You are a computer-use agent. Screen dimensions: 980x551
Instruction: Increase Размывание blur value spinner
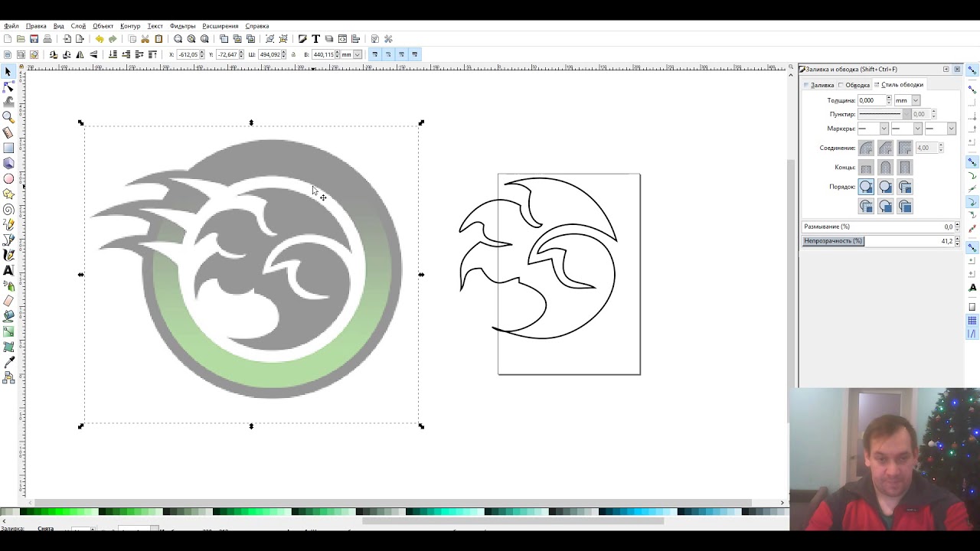[x=957, y=224]
